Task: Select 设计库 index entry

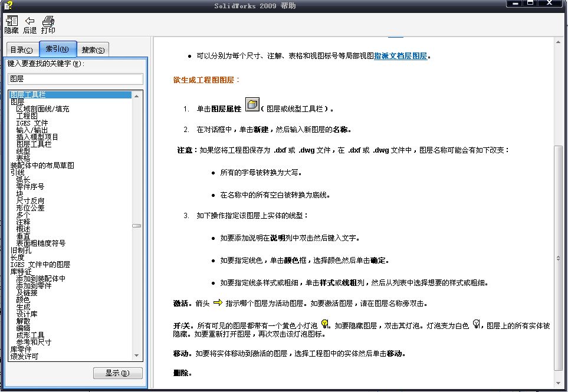Action: [x=27, y=314]
